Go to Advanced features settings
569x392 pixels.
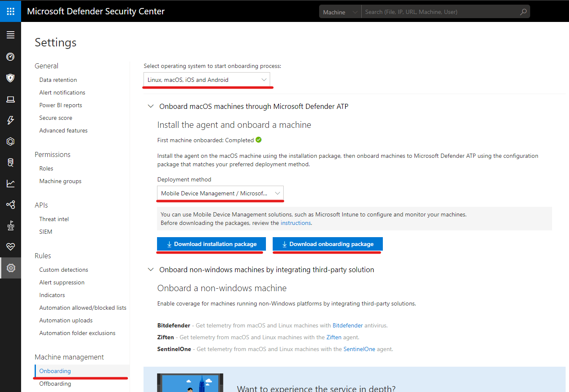tap(64, 130)
